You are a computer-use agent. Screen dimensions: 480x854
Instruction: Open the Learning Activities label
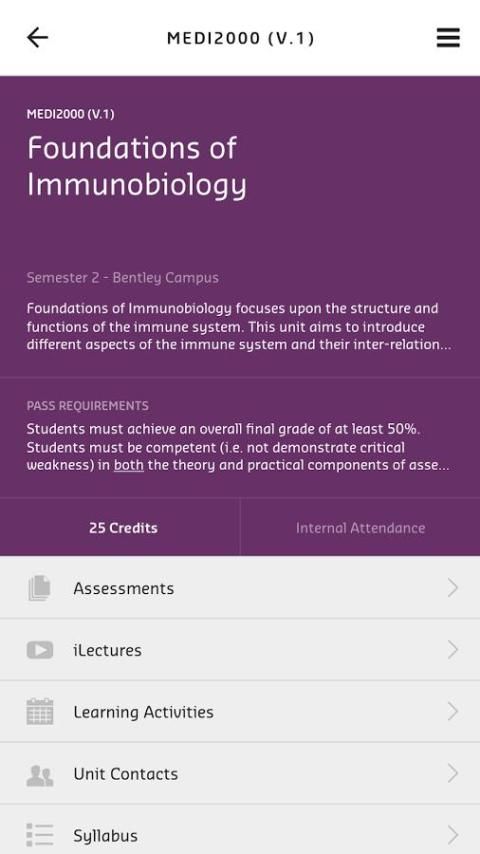tap(143, 712)
